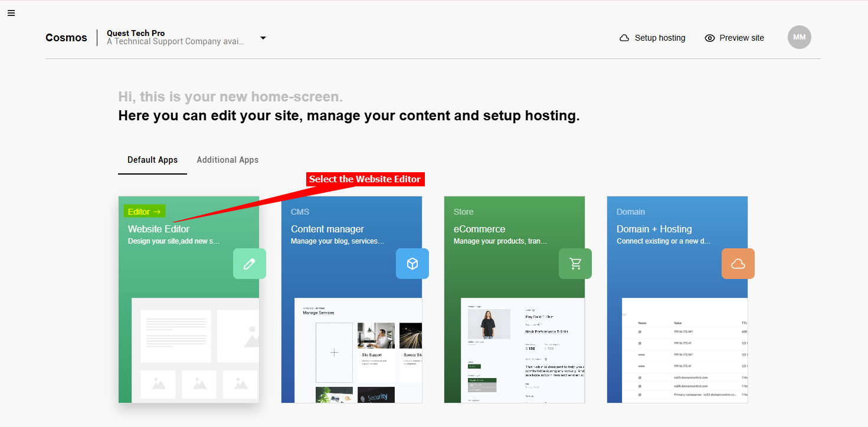The height and width of the screenshot is (427, 868).
Task: Click the cube icon on Content manager card
Action: tap(412, 264)
